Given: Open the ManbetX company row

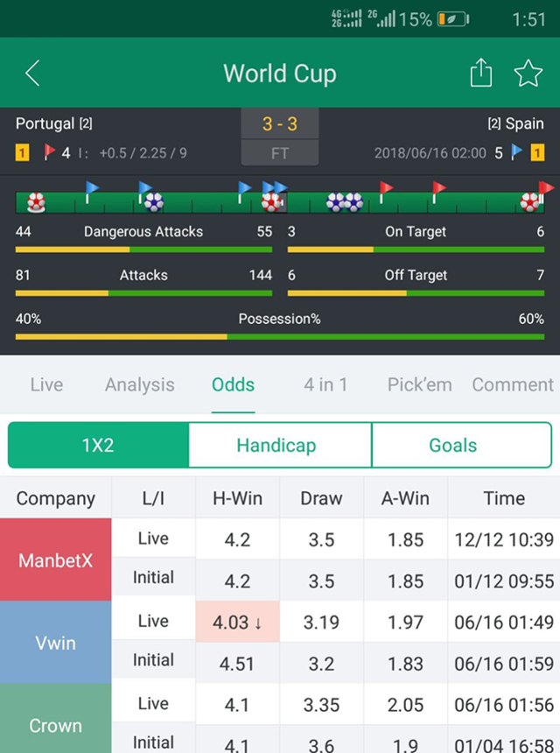Looking at the screenshot, I should pyautogui.click(x=56, y=559).
